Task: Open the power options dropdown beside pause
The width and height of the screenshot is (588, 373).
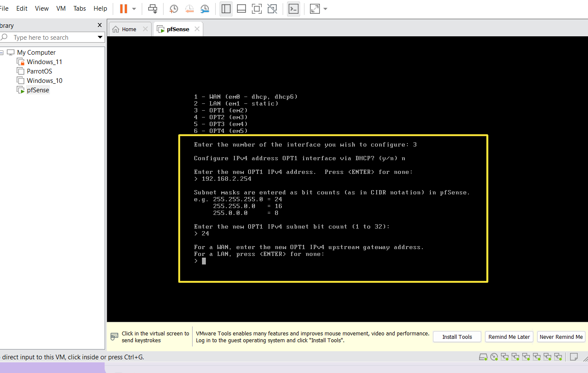Action: 134,9
